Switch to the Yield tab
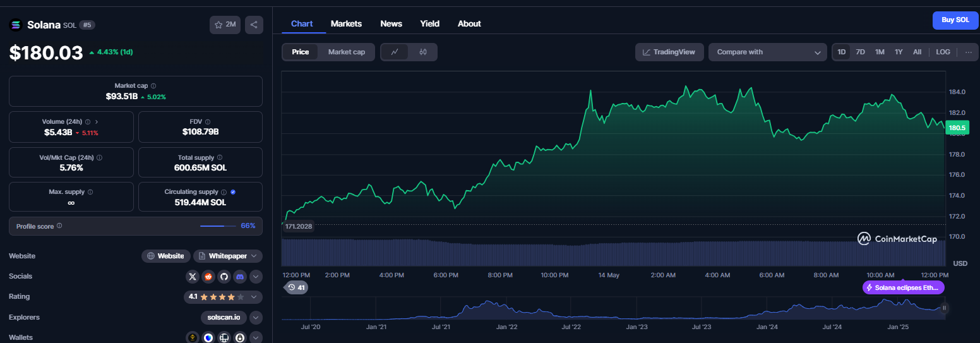This screenshot has height=343, width=980. pos(430,23)
